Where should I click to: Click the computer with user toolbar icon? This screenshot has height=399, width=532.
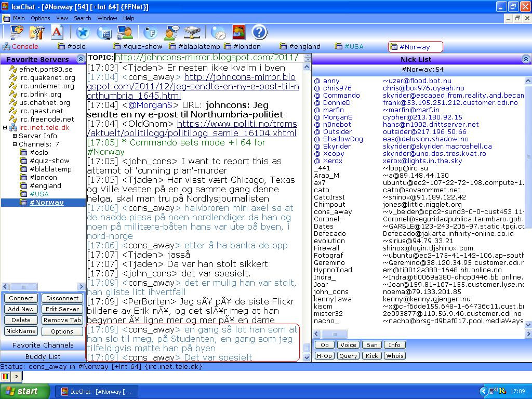point(125,33)
